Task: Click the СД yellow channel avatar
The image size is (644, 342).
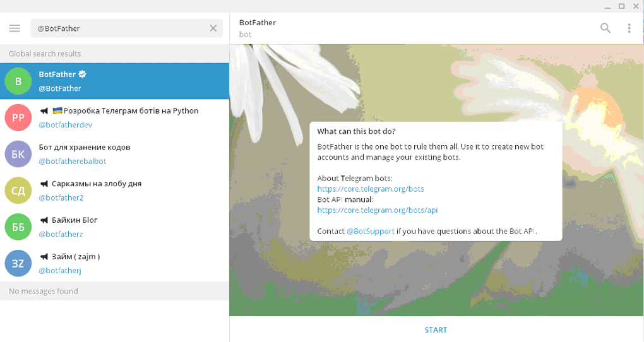Action: click(x=18, y=191)
